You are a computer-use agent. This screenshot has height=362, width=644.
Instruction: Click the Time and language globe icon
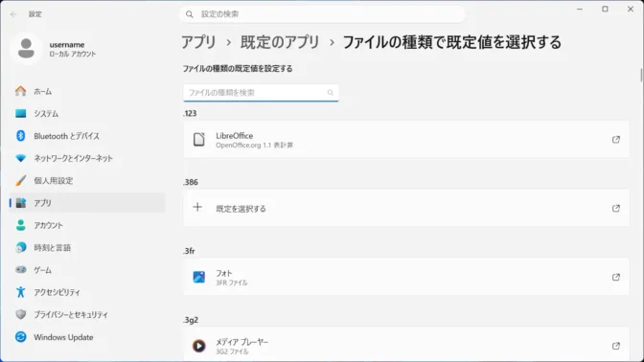pos(20,247)
